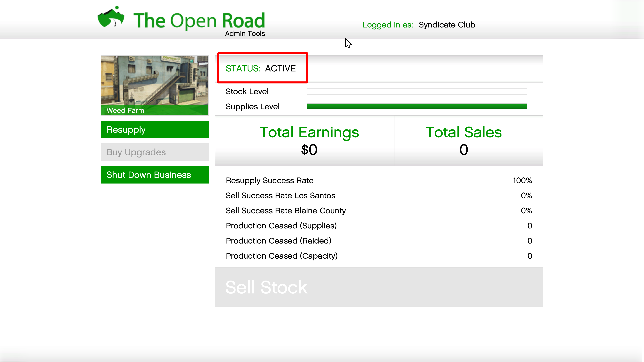
Task: Click the Buy Upgrades button
Action: [x=154, y=152]
